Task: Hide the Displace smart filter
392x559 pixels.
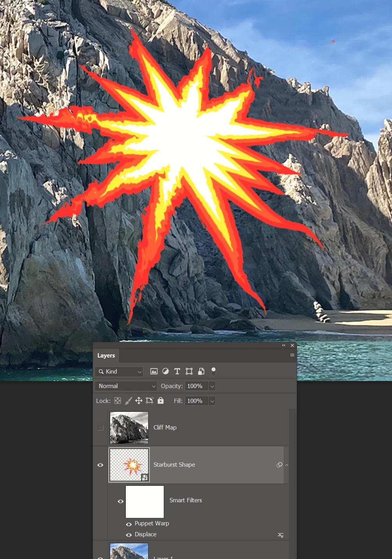Action: (129, 535)
